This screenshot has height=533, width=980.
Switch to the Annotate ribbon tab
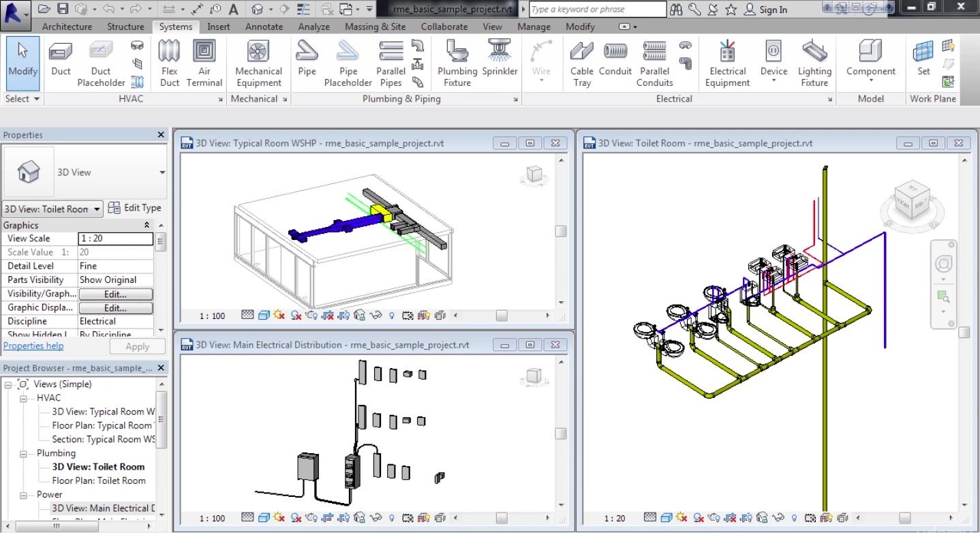tap(264, 27)
